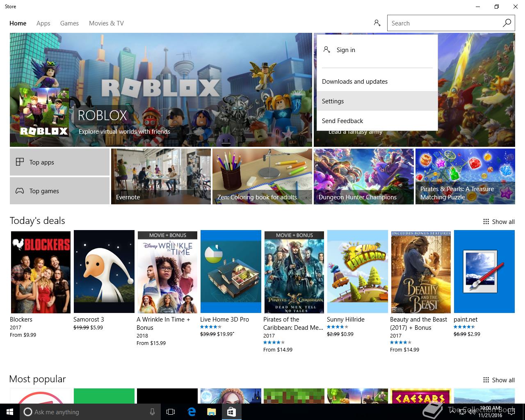
Task: Show all Most popular items
Action: click(x=499, y=380)
